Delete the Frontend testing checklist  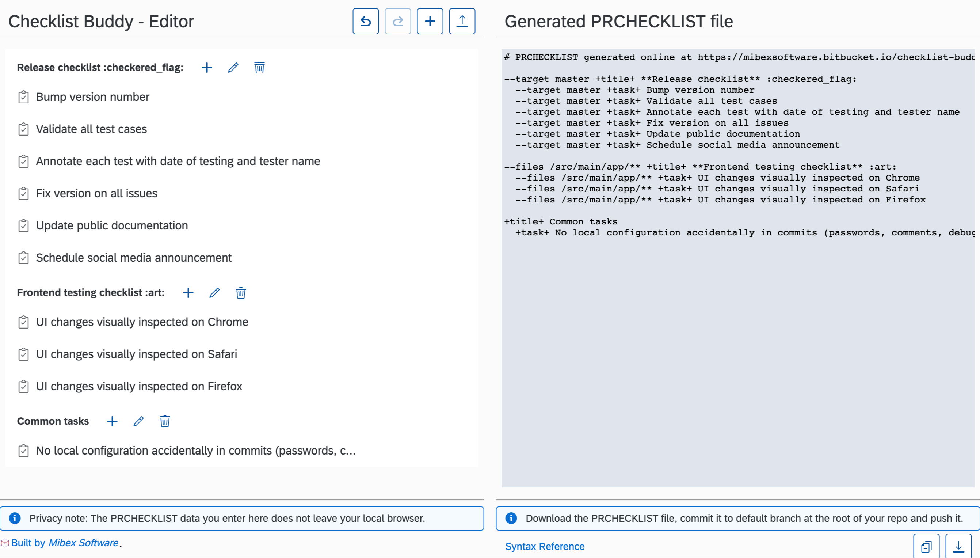[240, 293]
